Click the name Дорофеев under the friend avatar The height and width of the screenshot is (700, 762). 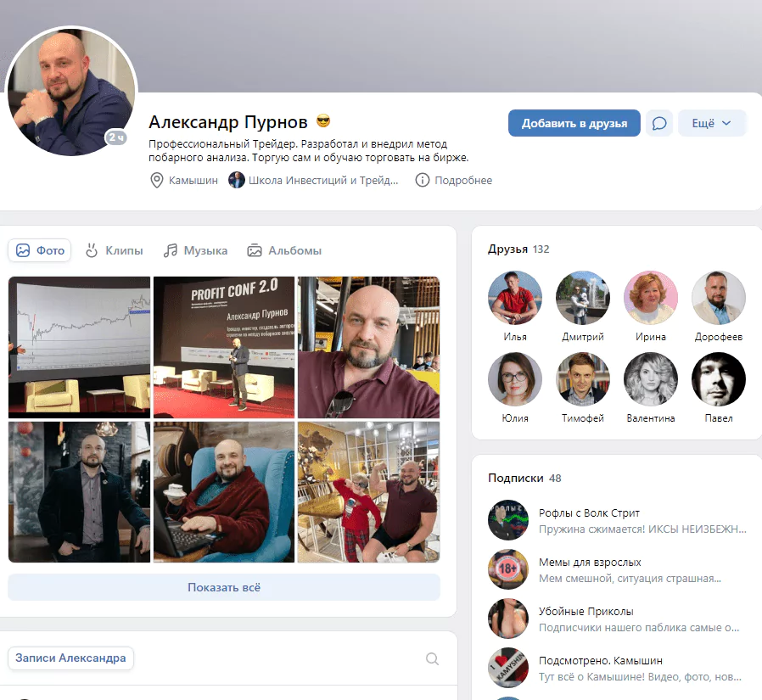(718, 337)
